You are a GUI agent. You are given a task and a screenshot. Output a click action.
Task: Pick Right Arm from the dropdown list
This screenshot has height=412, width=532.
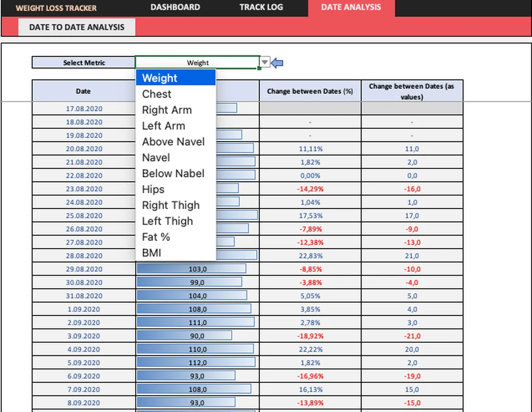pos(167,110)
